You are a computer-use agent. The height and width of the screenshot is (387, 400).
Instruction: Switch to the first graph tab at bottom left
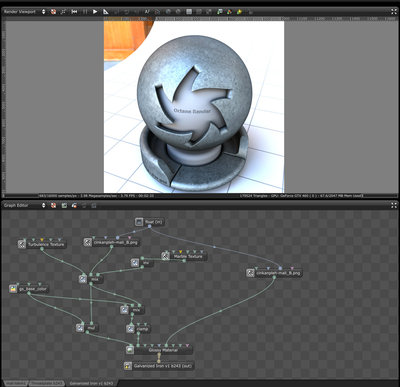pos(15,383)
